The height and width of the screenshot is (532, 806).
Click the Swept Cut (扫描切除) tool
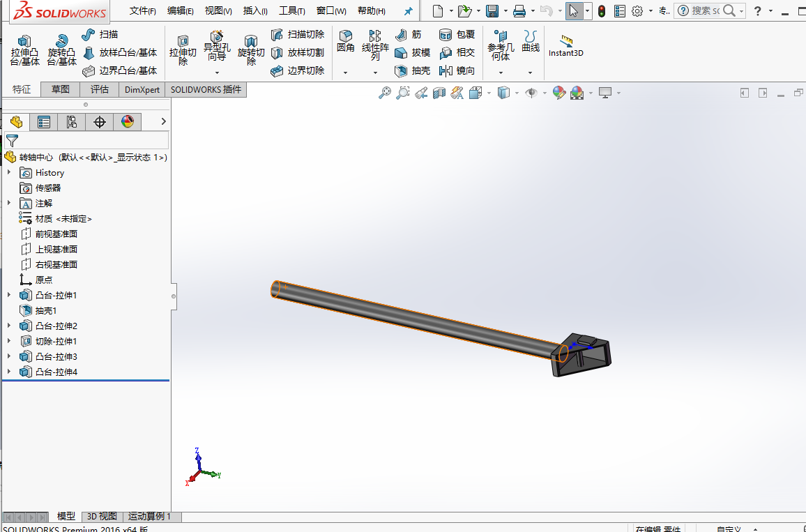coord(298,34)
